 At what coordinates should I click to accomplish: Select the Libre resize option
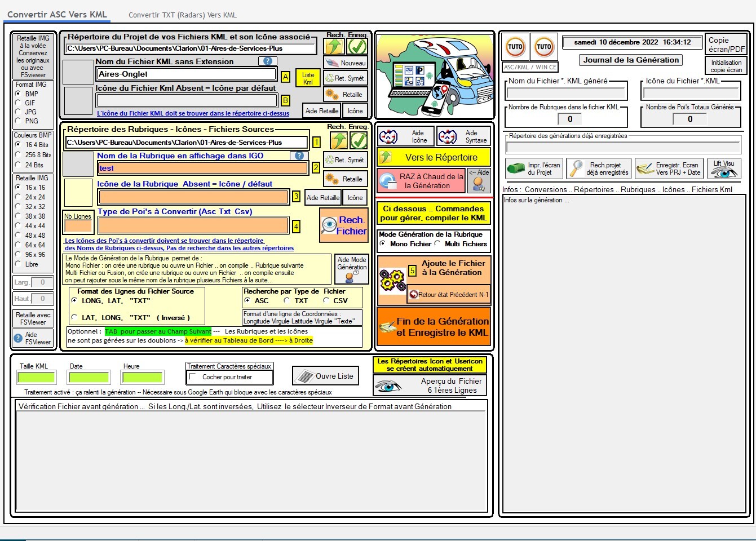18,264
